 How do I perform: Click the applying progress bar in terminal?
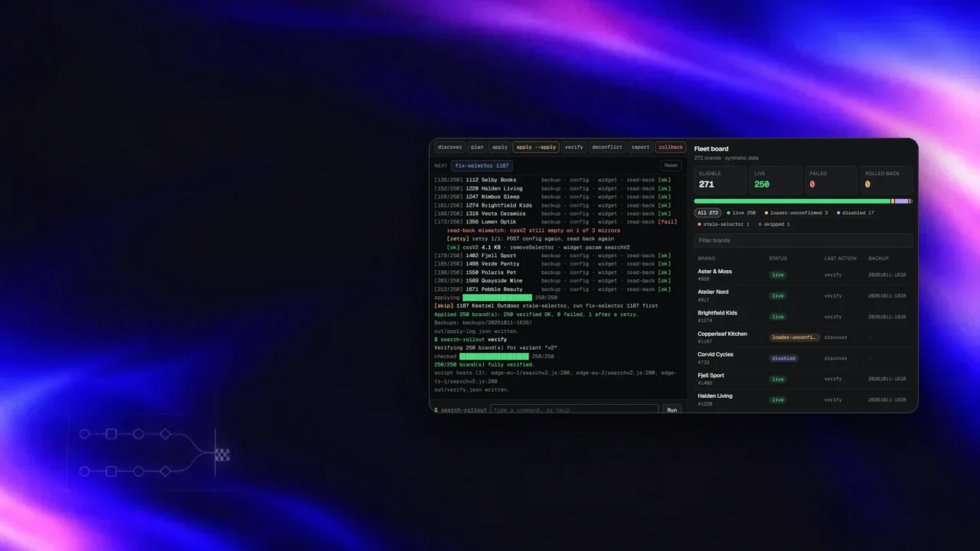tap(497, 298)
